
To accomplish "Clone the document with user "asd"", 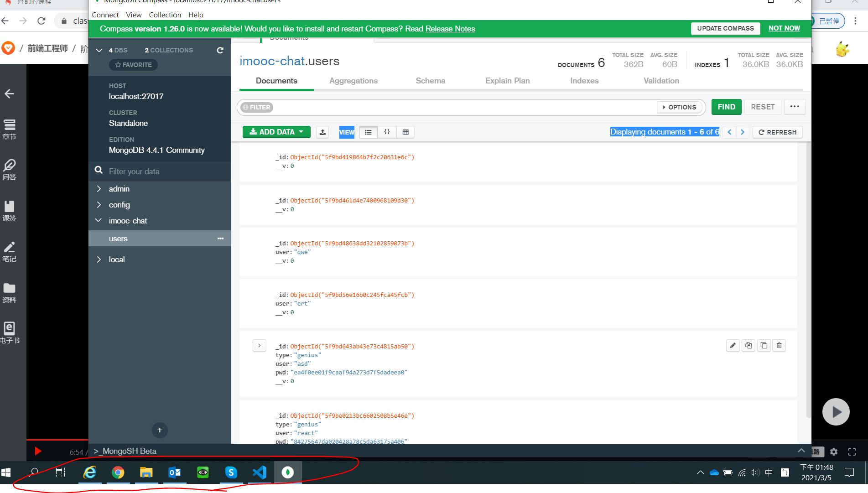I will 764,346.
